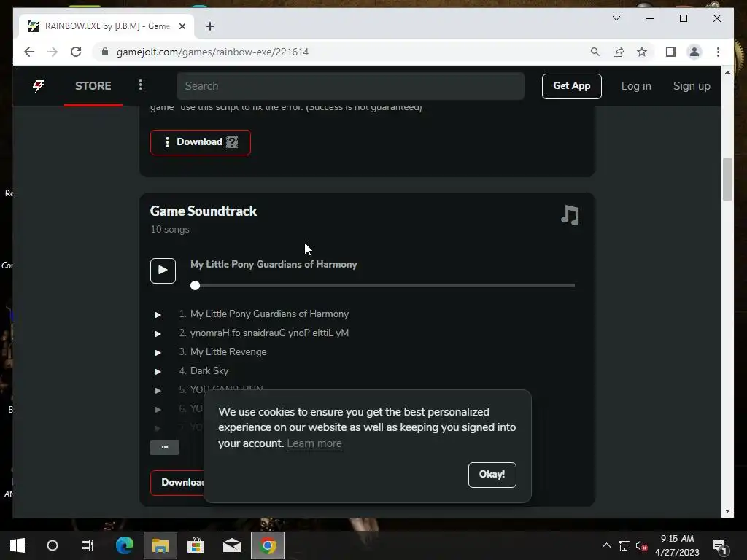The width and height of the screenshot is (747, 560).
Task: Click the Game Jolt lightning logo
Action: [39, 86]
